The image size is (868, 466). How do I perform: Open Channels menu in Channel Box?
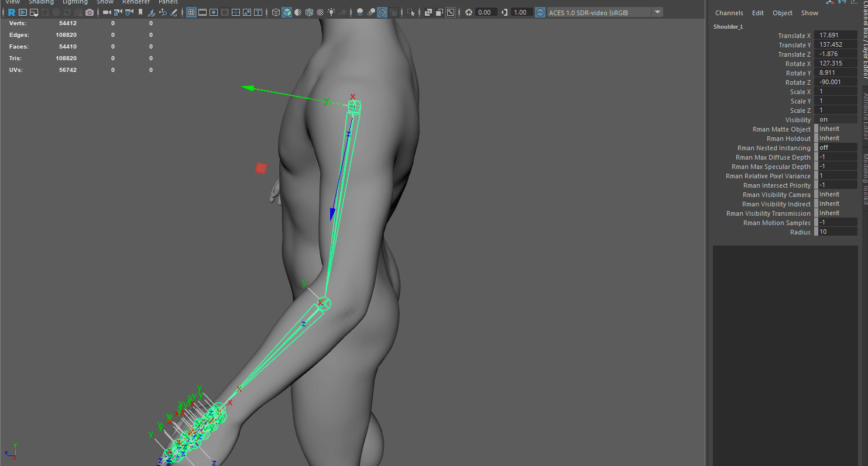[729, 13]
